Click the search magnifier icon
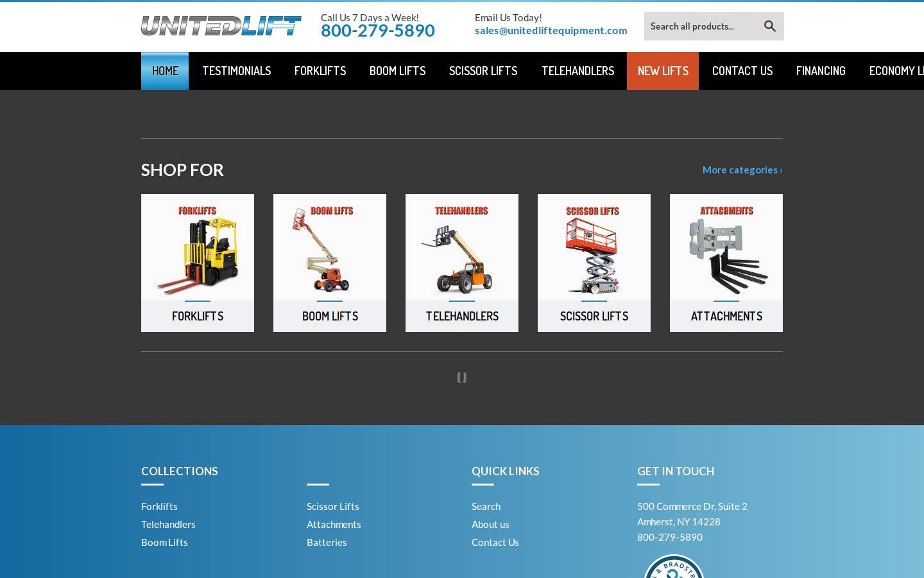Screen dimensions: 924x578 coord(770,26)
